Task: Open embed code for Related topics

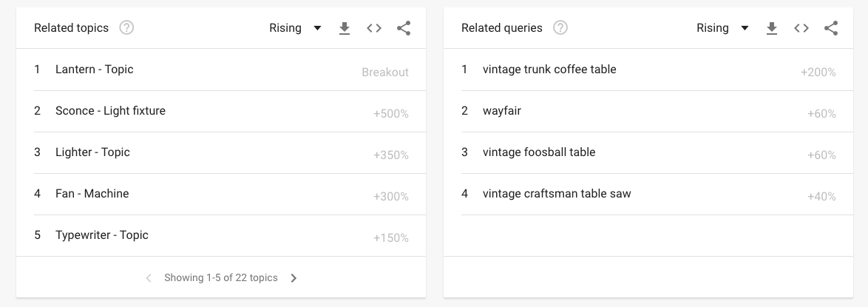Action: pyautogui.click(x=374, y=28)
